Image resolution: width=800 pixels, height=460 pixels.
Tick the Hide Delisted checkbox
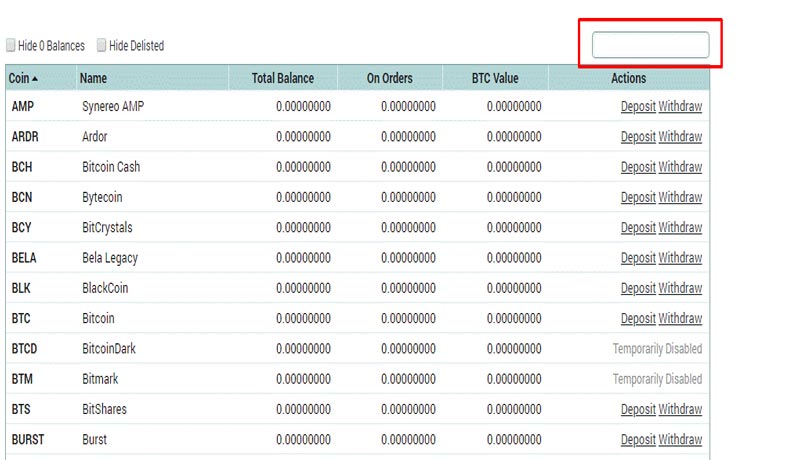click(x=102, y=45)
